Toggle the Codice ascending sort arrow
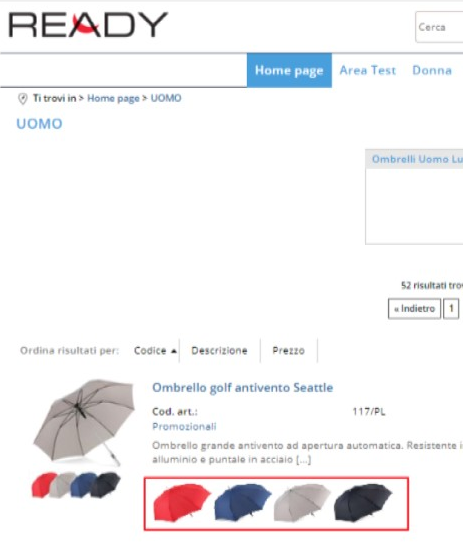The image size is (463, 543). point(174,351)
